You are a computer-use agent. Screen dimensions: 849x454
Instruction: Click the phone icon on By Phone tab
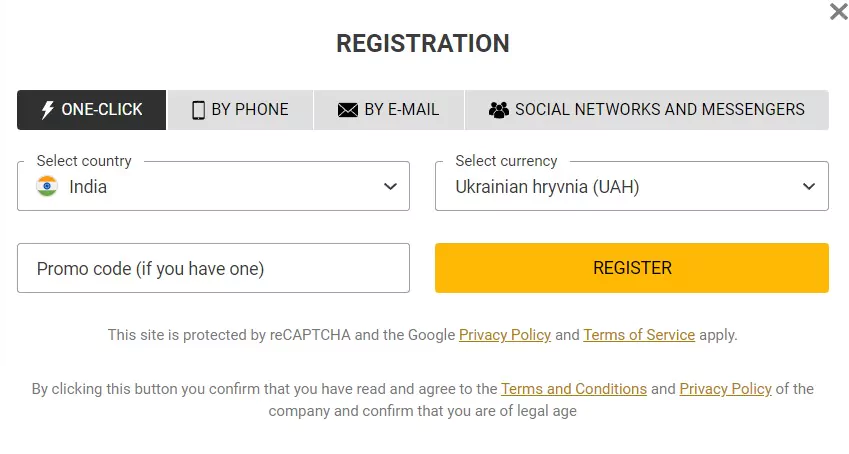click(x=199, y=110)
